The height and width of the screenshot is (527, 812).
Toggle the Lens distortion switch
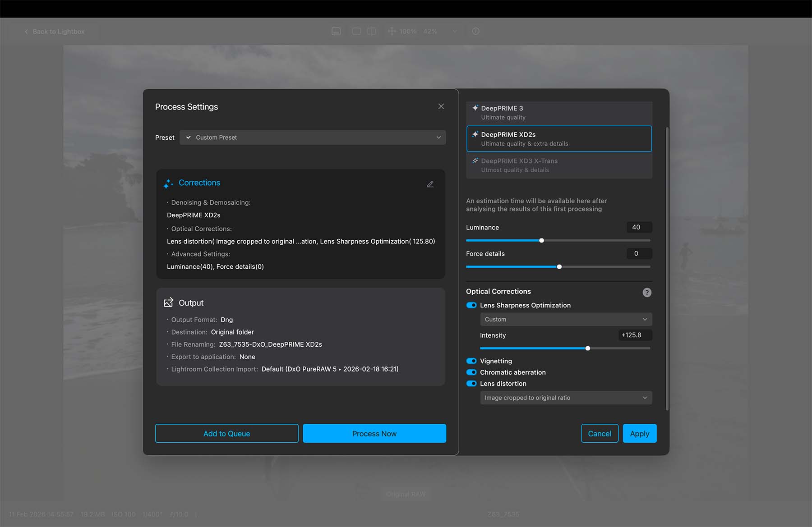coord(471,384)
